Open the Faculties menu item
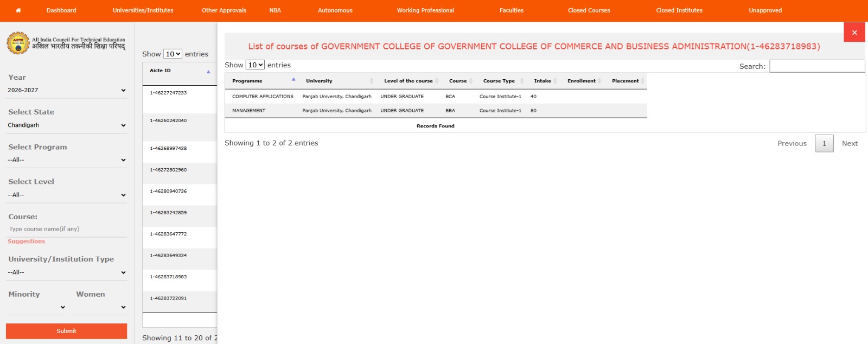868x344 pixels. tap(512, 10)
